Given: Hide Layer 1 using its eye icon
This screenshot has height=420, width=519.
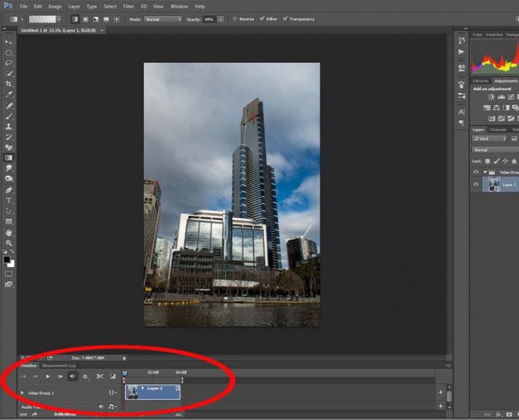Looking at the screenshot, I should [x=476, y=185].
